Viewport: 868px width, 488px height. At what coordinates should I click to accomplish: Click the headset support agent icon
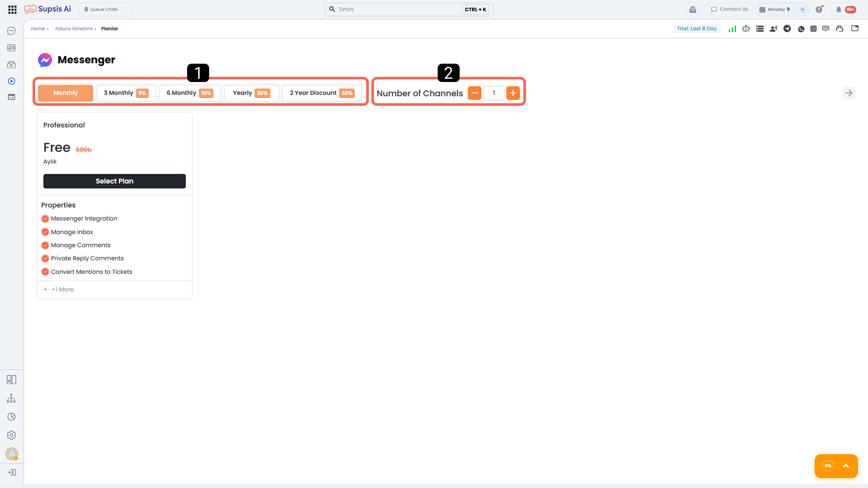coord(840,29)
